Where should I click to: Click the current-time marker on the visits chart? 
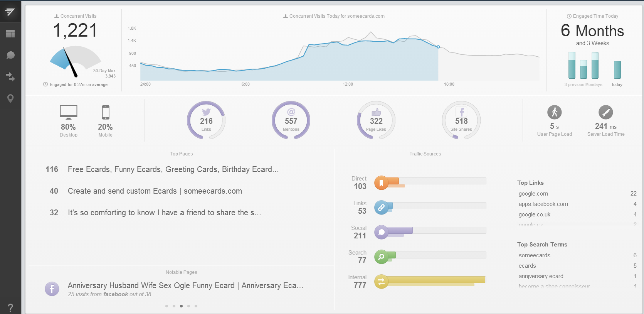pos(438,47)
